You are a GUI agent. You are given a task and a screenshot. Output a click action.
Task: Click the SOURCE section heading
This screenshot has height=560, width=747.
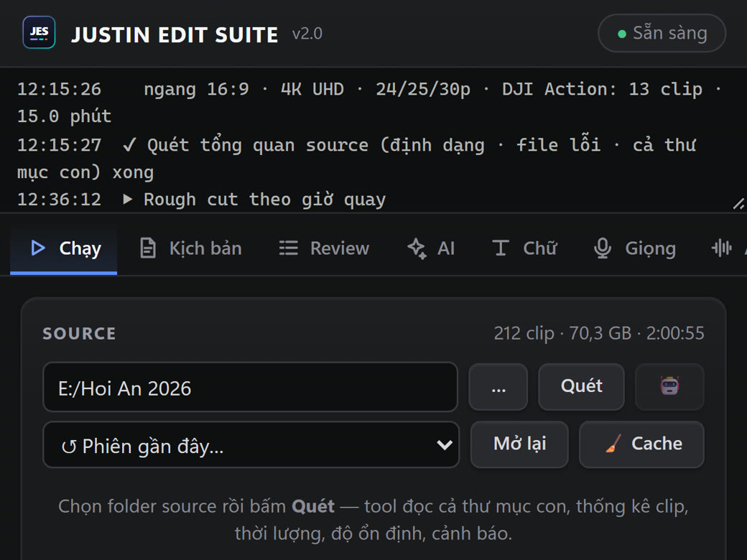[x=79, y=334]
